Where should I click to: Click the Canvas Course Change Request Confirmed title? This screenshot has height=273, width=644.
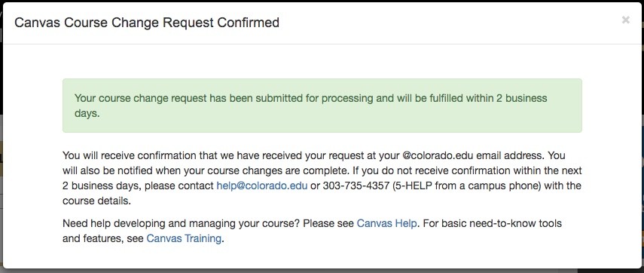point(147,22)
